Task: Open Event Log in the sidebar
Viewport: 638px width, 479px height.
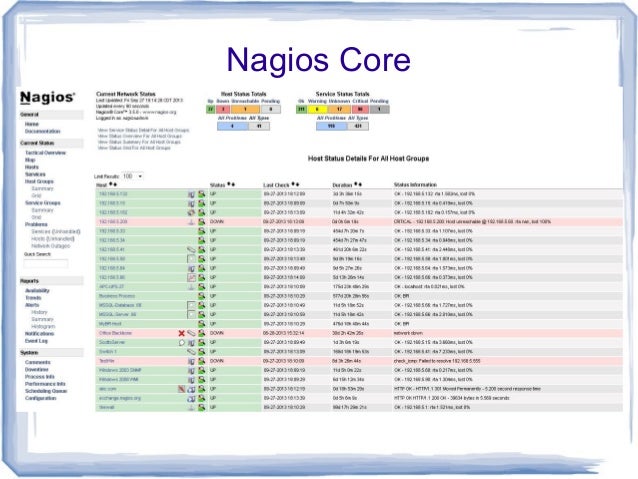Action: 37,341
